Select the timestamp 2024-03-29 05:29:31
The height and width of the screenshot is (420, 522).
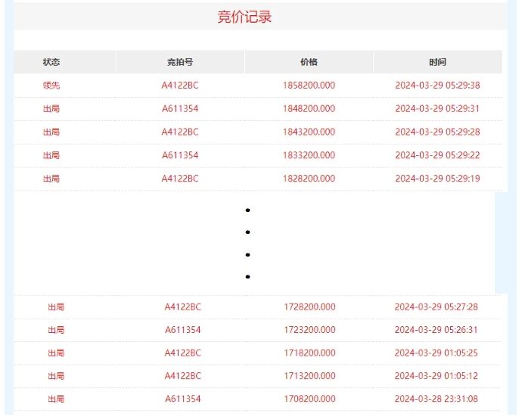pos(437,109)
